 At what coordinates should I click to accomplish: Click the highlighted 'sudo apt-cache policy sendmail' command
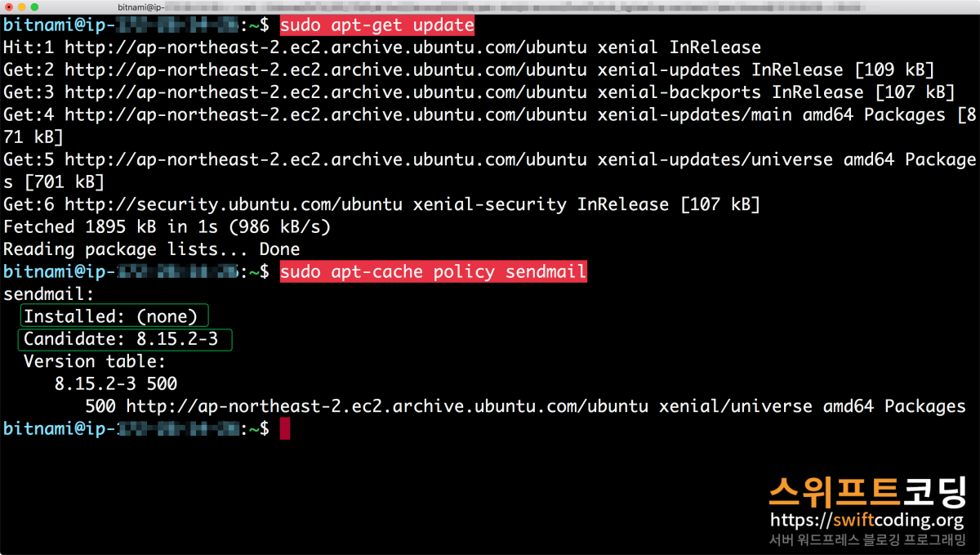coord(433,271)
